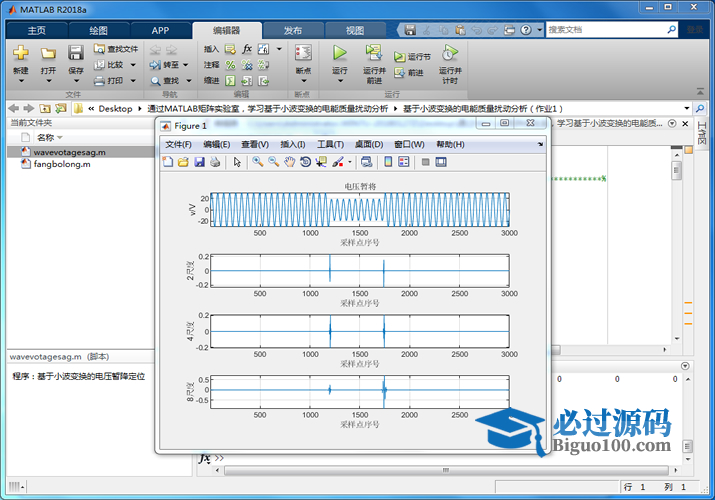The width and height of the screenshot is (715, 500).
Task: Click the Link Plot icon in Figure 1
Action: [x=366, y=162]
